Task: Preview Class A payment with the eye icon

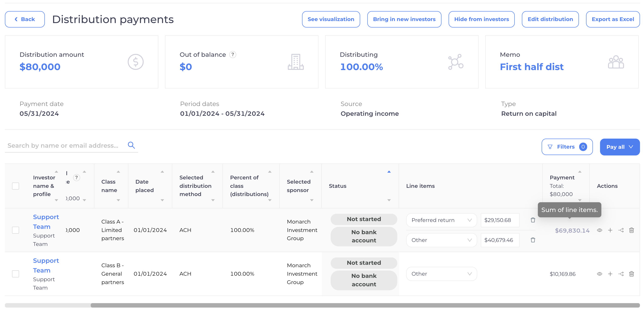Action: [x=600, y=230]
